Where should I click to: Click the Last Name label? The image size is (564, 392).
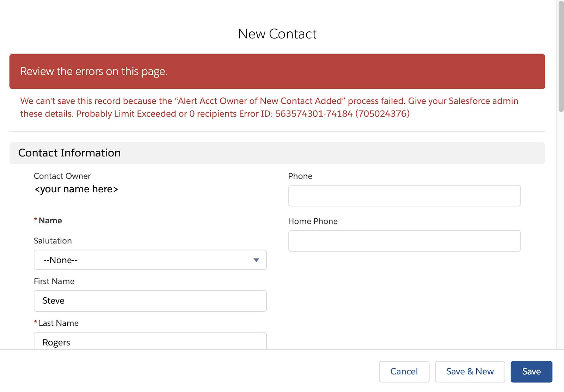click(59, 323)
